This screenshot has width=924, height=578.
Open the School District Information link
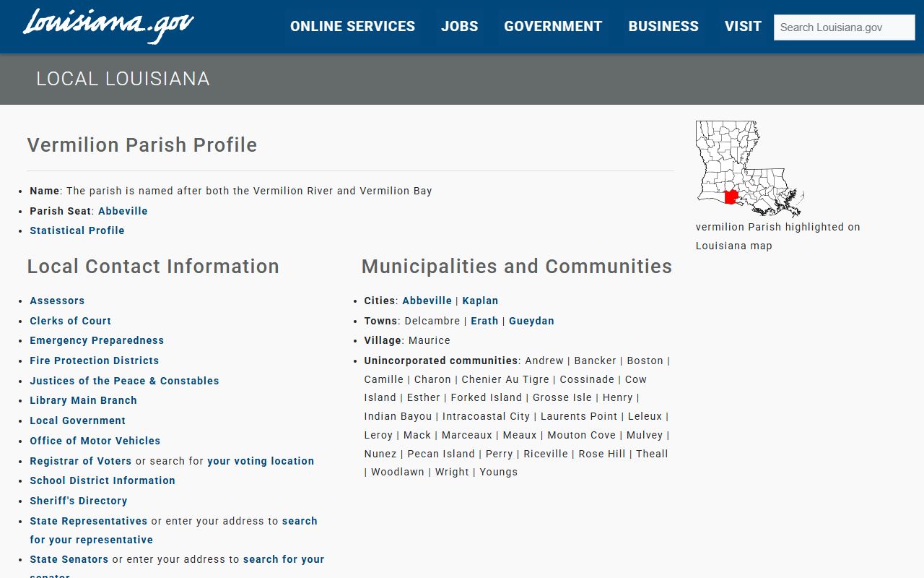click(x=103, y=480)
